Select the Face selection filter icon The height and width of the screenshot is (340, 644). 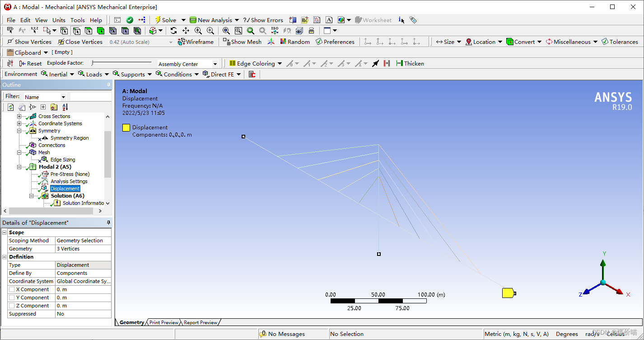[x=89, y=31]
